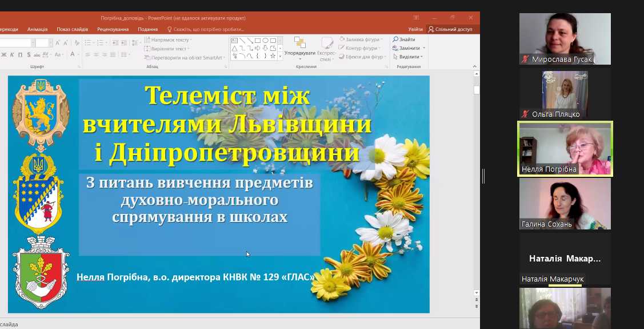Open Абзац paragraph dialog launcher
The image size is (644, 329).
click(x=225, y=66)
